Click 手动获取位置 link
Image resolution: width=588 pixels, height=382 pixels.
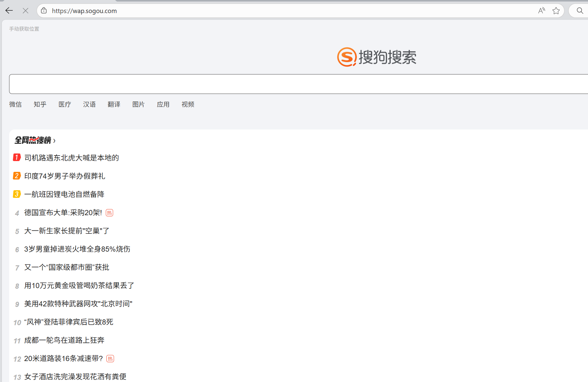pyautogui.click(x=24, y=29)
